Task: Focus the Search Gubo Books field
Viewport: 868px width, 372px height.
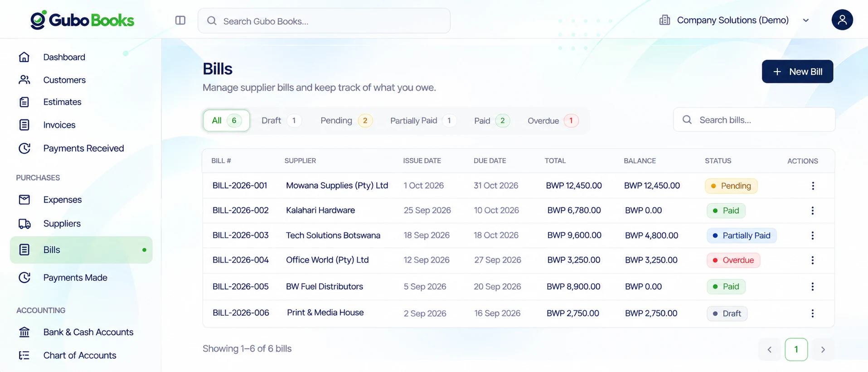Action: [x=324, y=21]
